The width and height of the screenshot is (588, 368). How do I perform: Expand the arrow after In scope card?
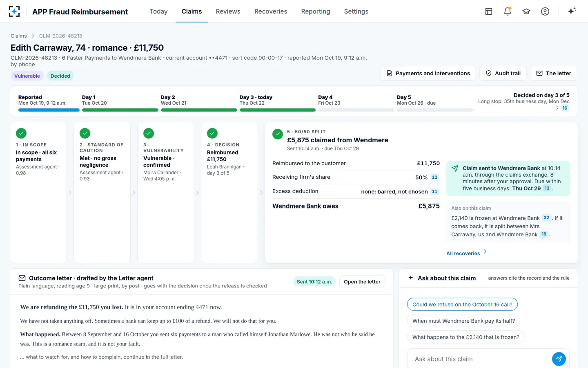(70, 193)
